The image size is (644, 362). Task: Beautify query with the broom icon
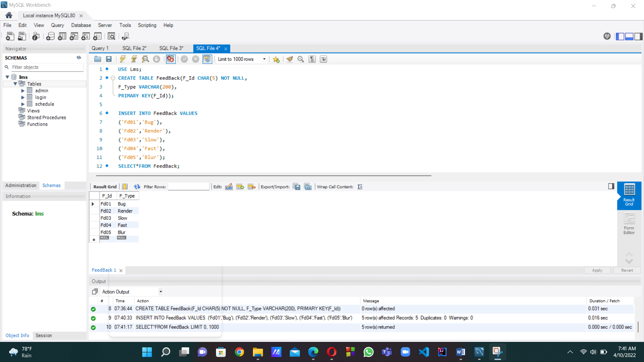pyautogui.click(x=289, y=59)
